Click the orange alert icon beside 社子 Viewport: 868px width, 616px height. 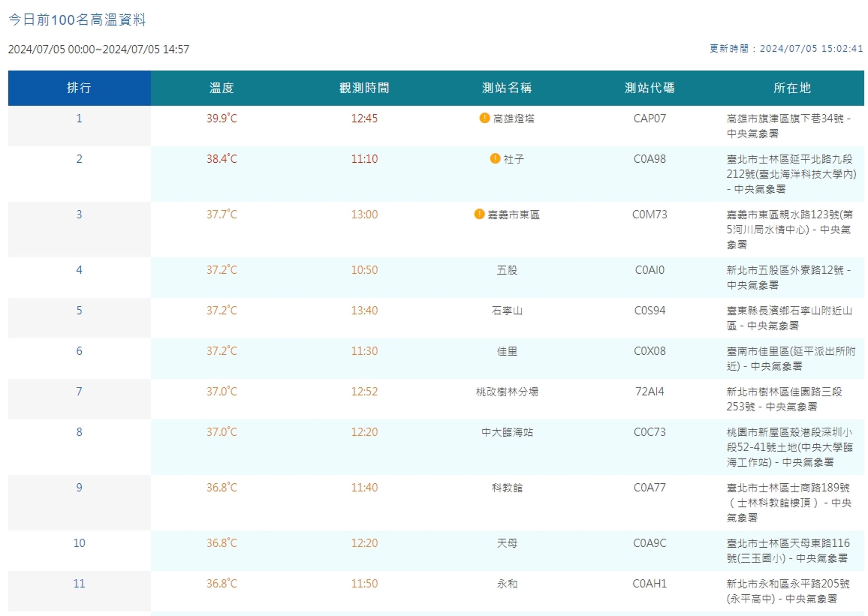495,158
